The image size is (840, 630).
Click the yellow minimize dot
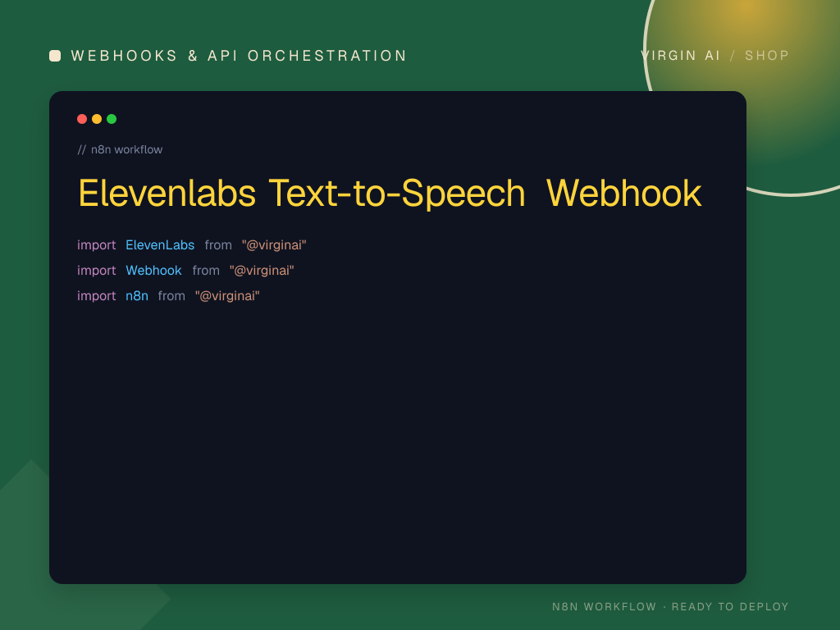pos(97,119)
